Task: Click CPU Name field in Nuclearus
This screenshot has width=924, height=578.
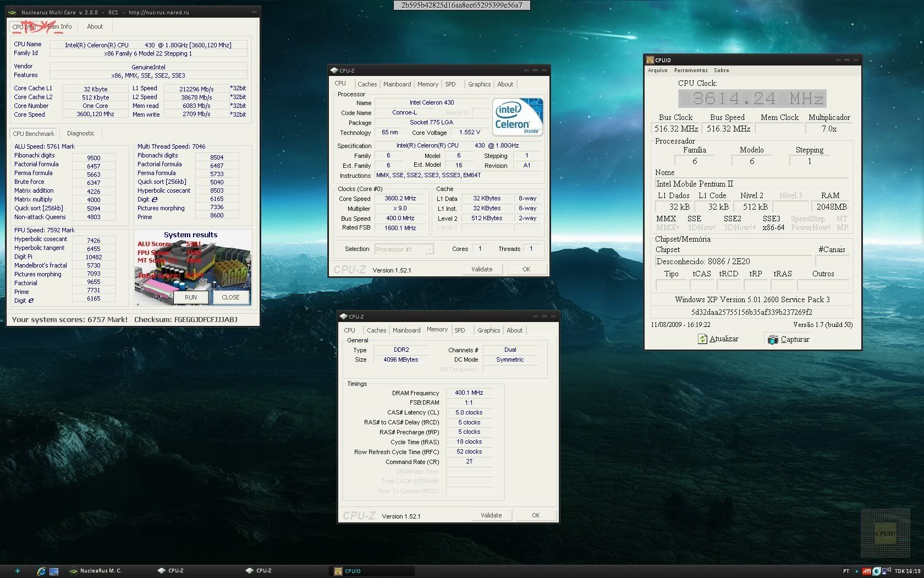Action: pos(148,45)
